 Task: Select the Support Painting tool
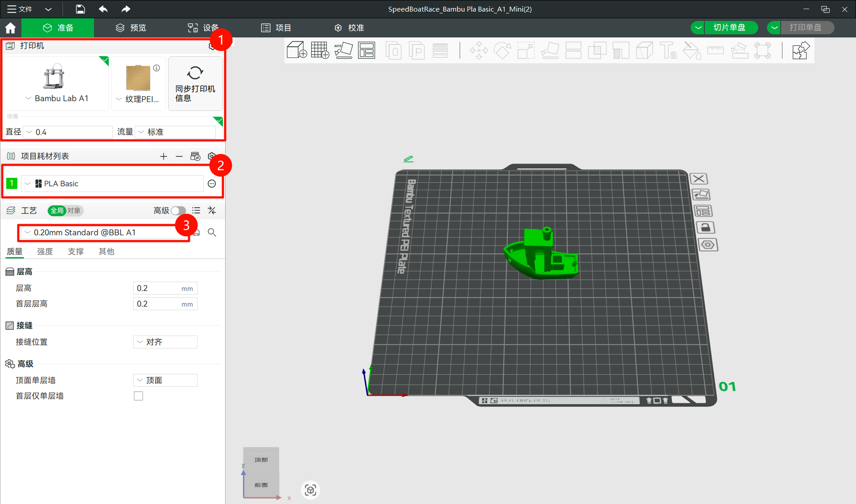621,50
